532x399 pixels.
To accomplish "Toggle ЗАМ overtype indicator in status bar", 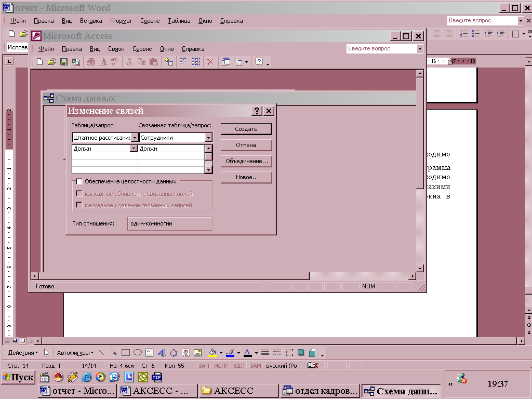I will (x=256, y=366).
